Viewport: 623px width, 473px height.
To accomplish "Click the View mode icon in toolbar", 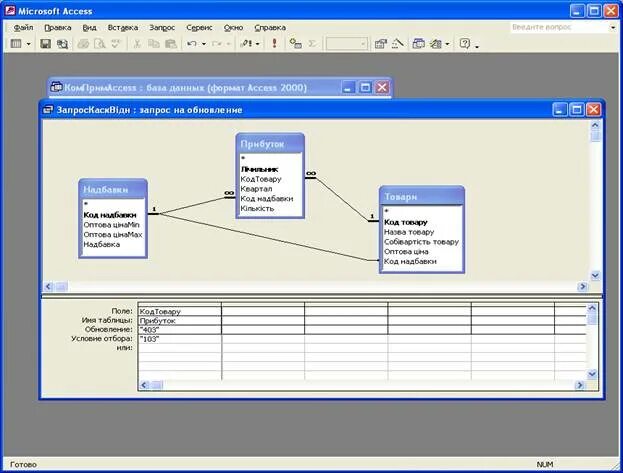I will (x=16, y=43).
